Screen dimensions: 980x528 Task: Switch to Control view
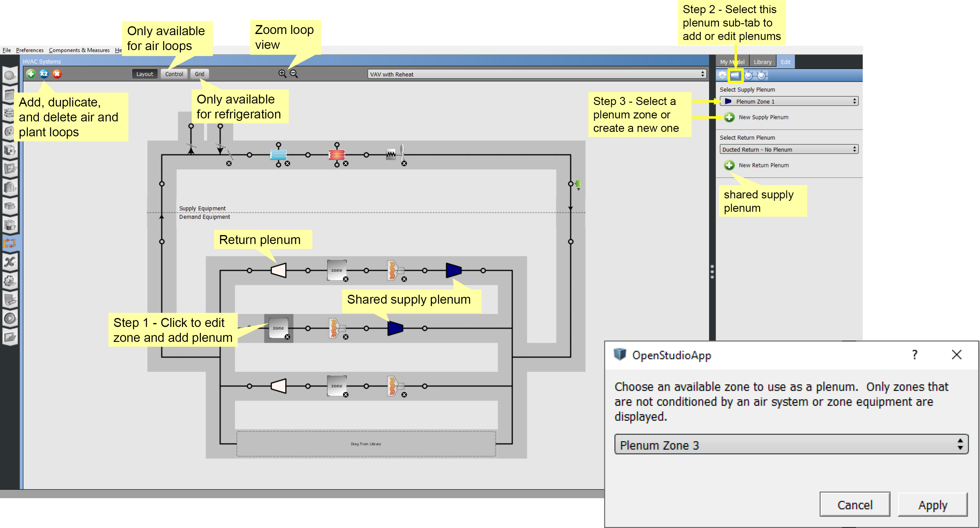[174, 74]
